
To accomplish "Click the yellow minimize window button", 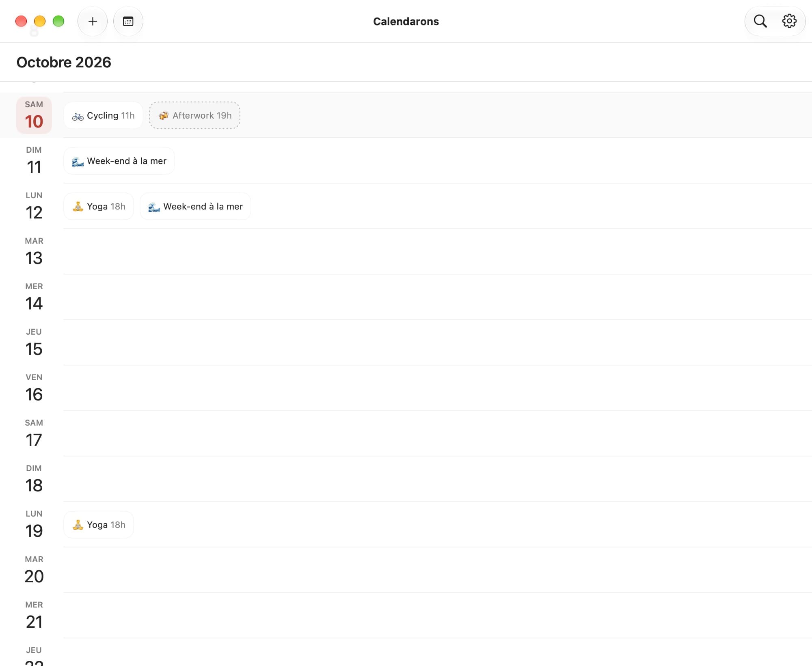I will point(40,21).
